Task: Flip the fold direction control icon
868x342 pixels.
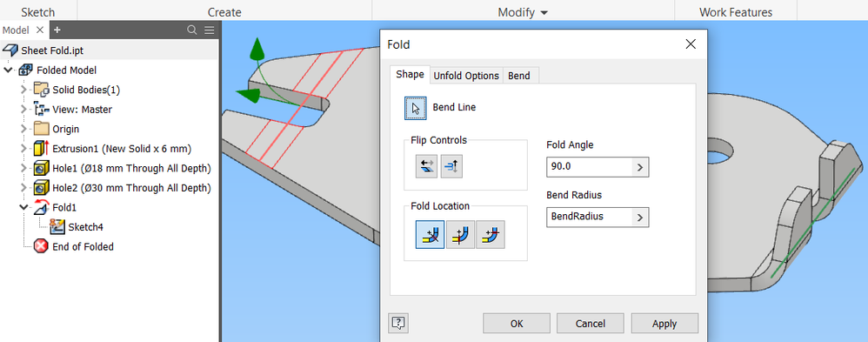Action: click(x=451, y=166)
